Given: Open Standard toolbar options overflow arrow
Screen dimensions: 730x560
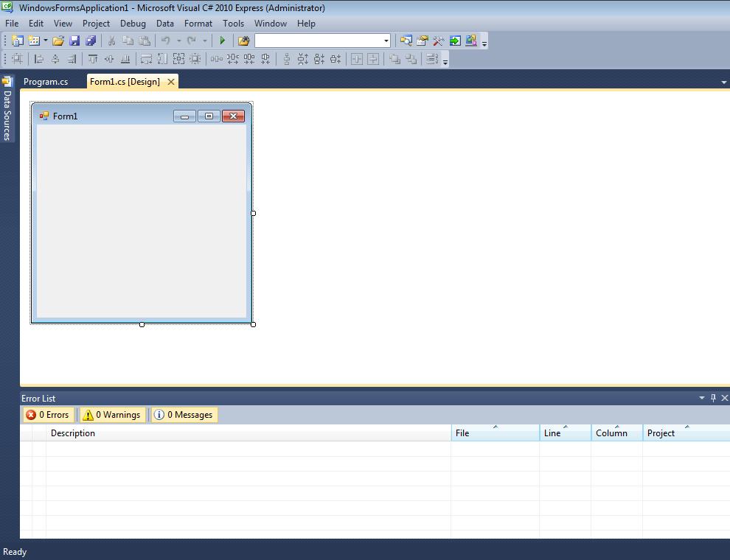Looking at the screenshot, I should (484, 43).
